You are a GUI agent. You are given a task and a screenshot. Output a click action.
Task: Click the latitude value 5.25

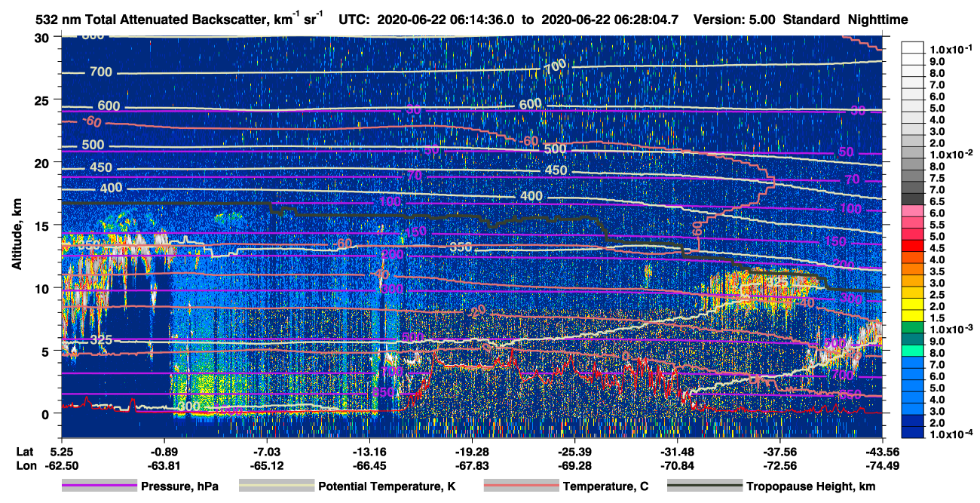[62, 452]
